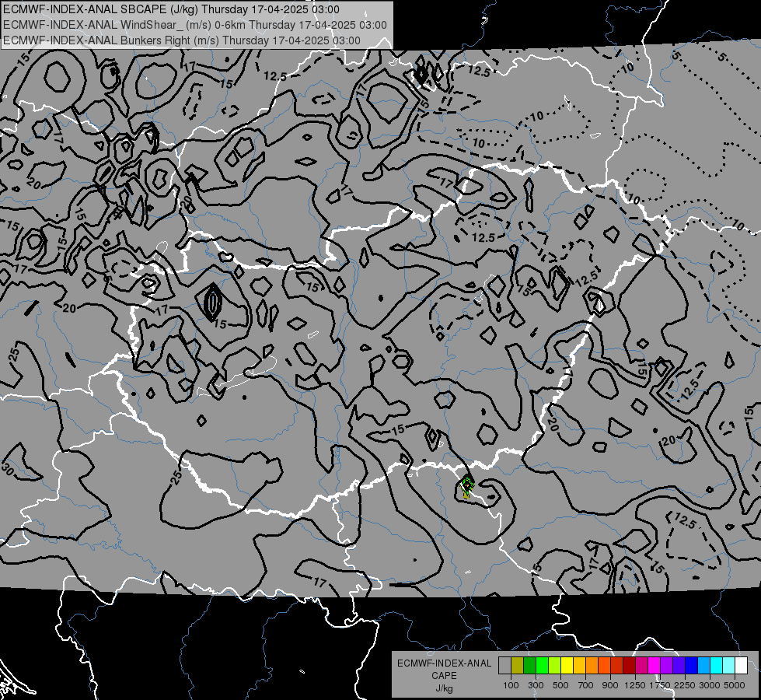The width and height of the screenshot is (761, 700).
Task: Click the ECMWF-INDEX-ANAL legend label
Action: tap(444, 663)
